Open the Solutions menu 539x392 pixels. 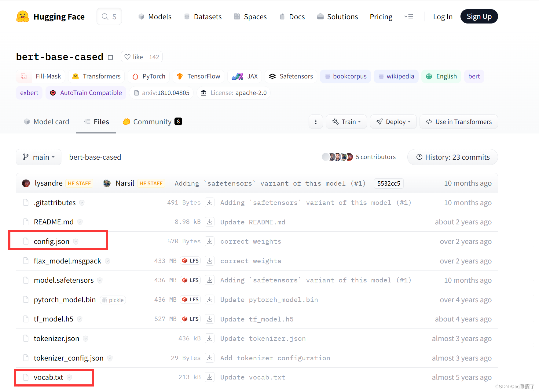click(x=337, y=16)
